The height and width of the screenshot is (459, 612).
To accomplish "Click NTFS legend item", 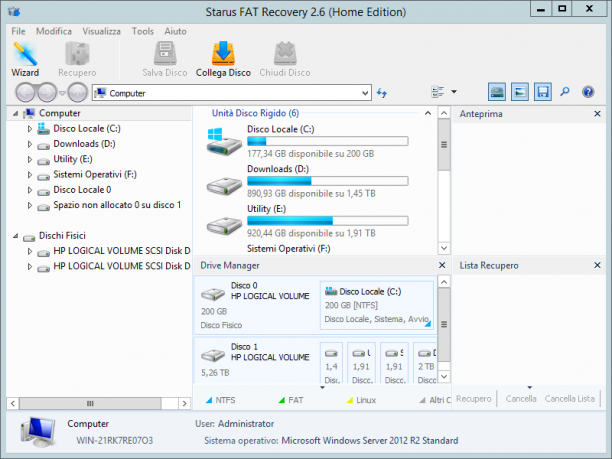I will tap(221, 400).
